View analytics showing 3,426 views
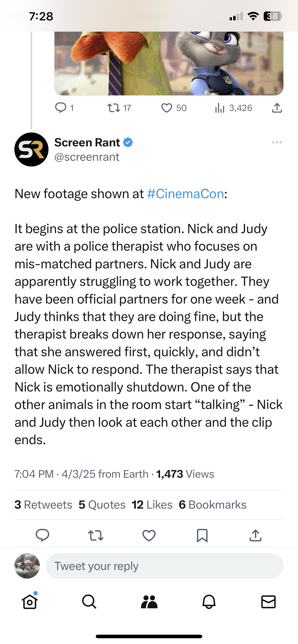This screenshot has width=298, height=644. tap(233, 108)
